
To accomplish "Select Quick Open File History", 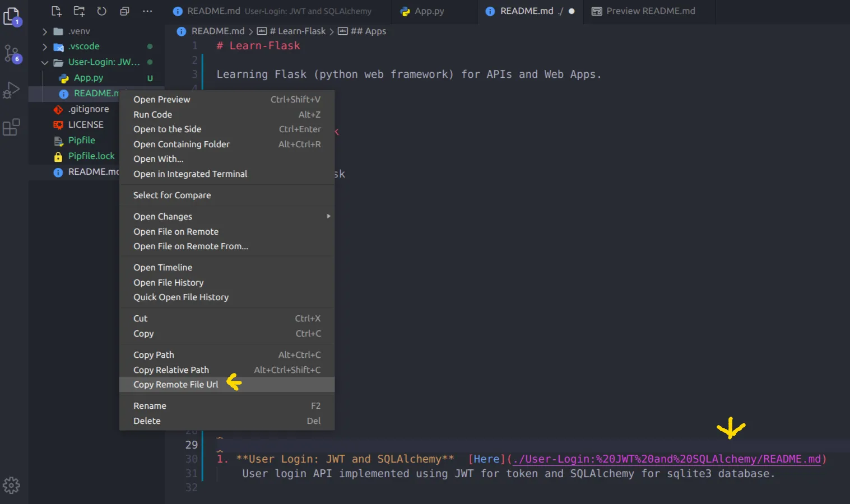I will [227, 297].
